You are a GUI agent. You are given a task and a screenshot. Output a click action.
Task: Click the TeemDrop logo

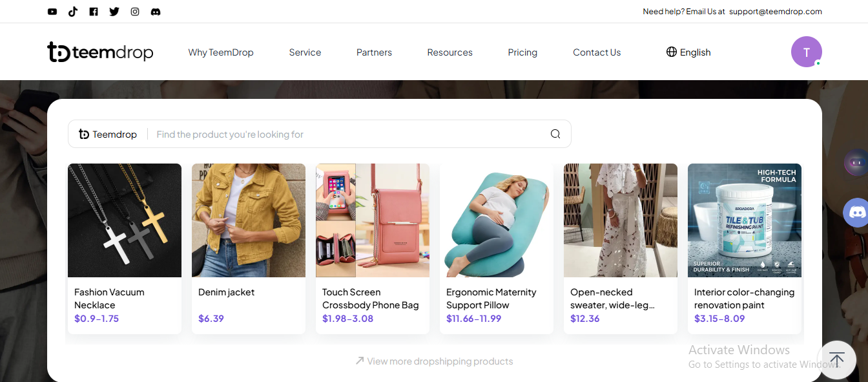tap(100, 52)
